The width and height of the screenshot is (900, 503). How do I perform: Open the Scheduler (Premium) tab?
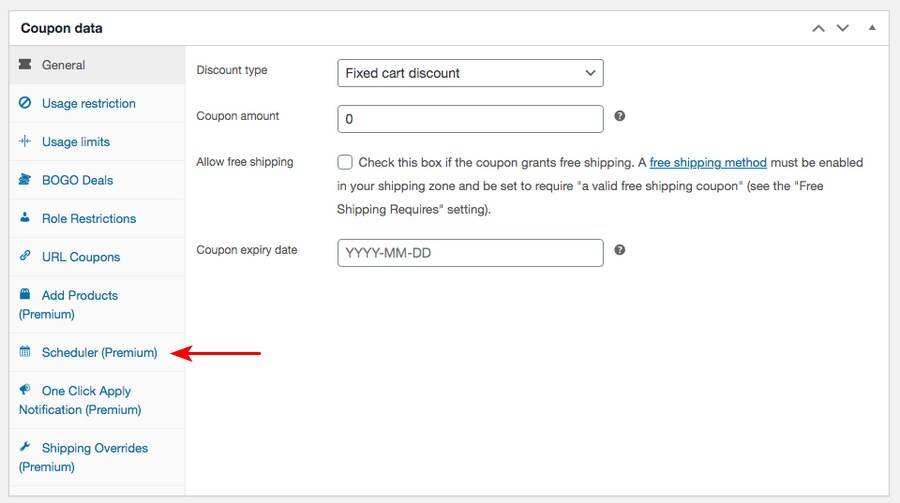pos(97,353)
